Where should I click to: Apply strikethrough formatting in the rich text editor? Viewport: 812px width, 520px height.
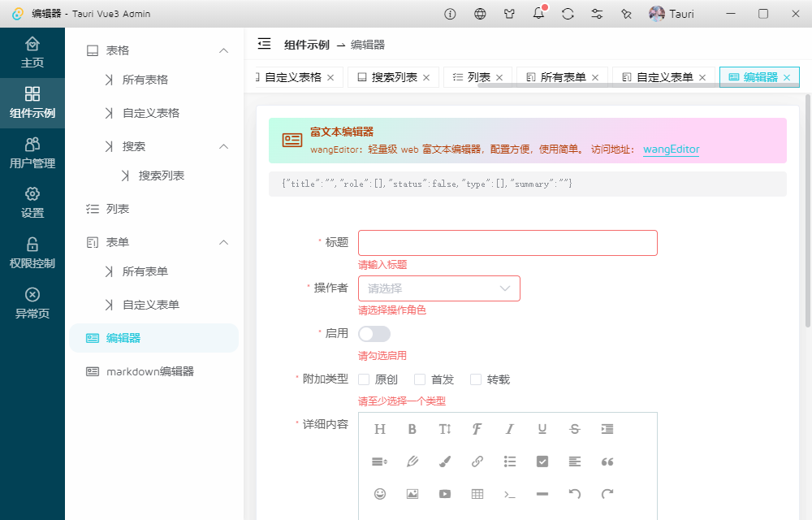coord(574,429)
